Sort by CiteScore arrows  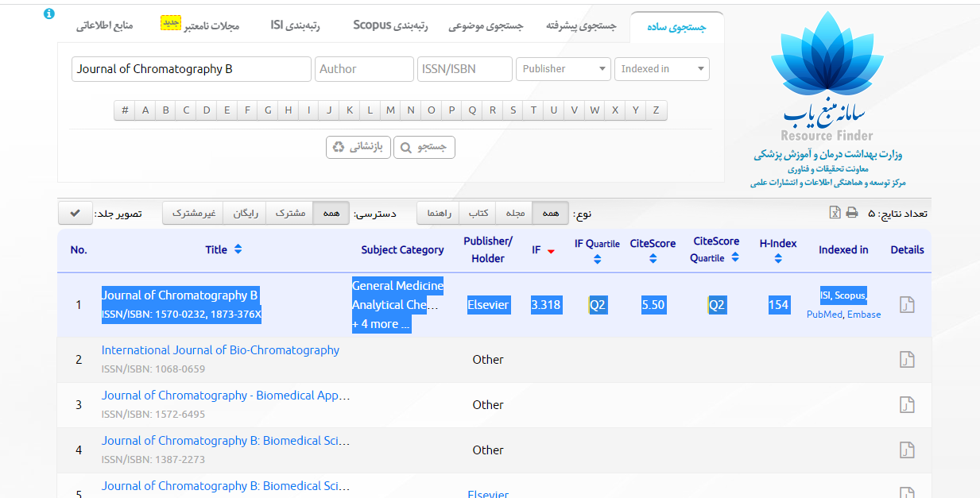653,257
